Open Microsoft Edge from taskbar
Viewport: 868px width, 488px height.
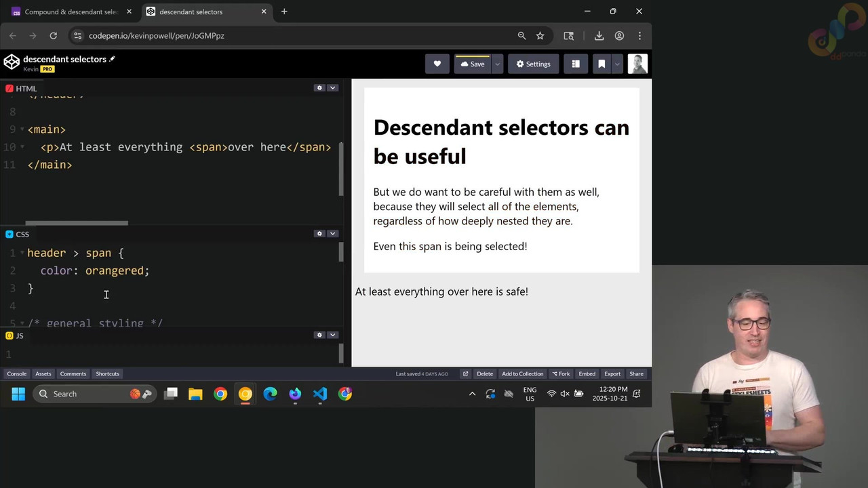pos(270,394)
